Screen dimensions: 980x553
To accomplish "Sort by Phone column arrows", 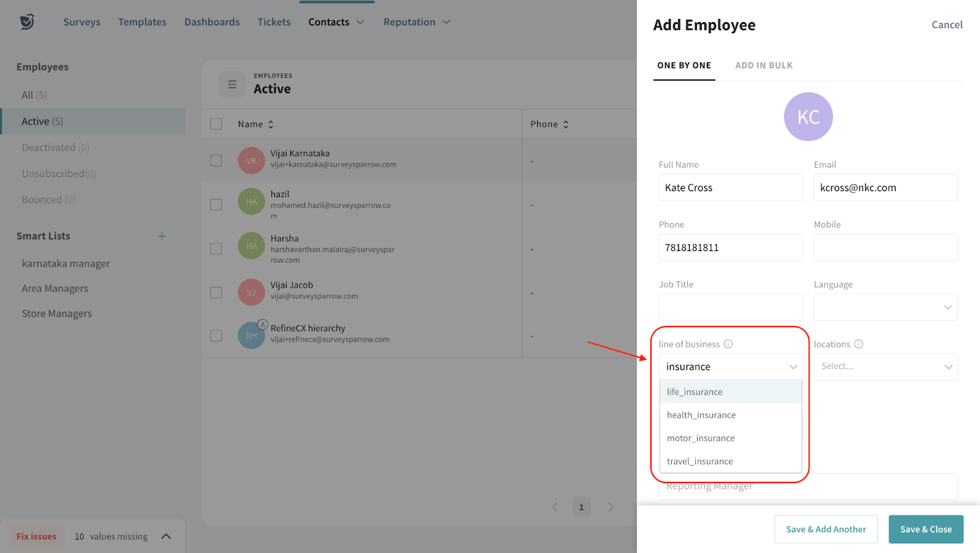I will [x=566, y=124].
